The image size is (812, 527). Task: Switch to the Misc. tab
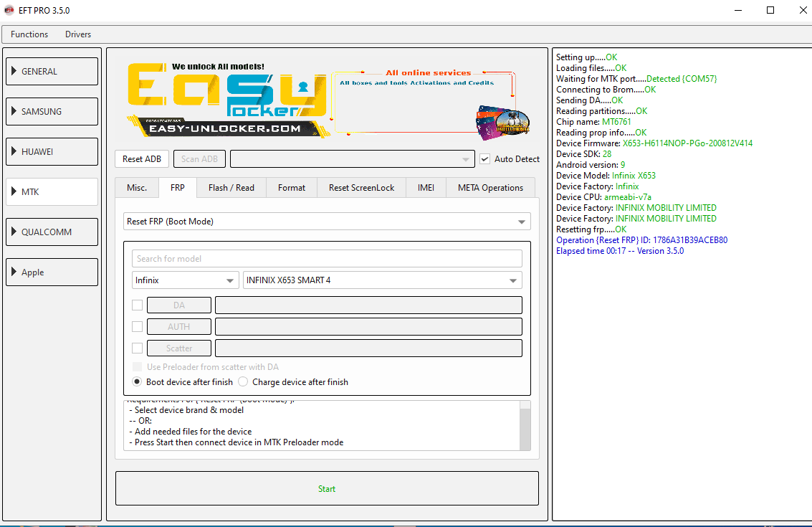click(x=137, y=188)
